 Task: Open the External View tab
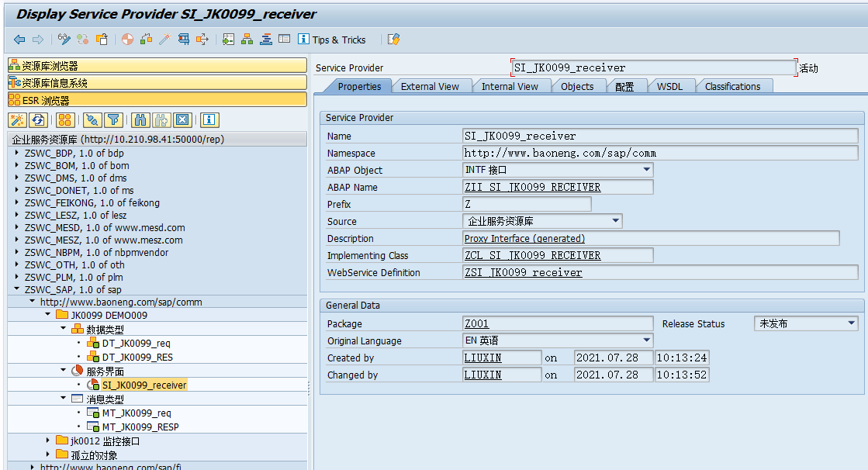431,86
